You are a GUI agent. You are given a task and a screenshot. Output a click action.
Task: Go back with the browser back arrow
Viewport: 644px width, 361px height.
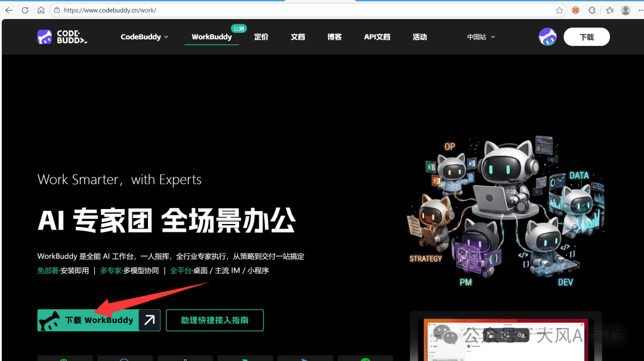point(8,10)
